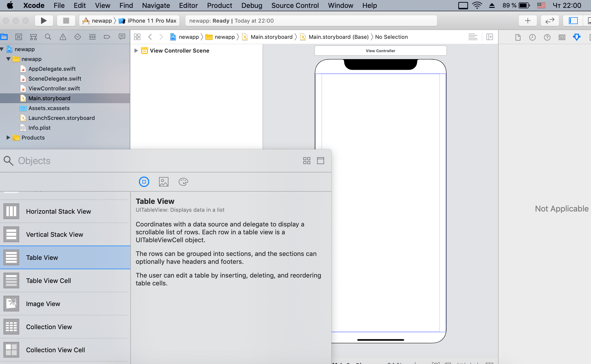Go back in editor history
Viewport: 591px width, 364px height.
click(150, 37)
